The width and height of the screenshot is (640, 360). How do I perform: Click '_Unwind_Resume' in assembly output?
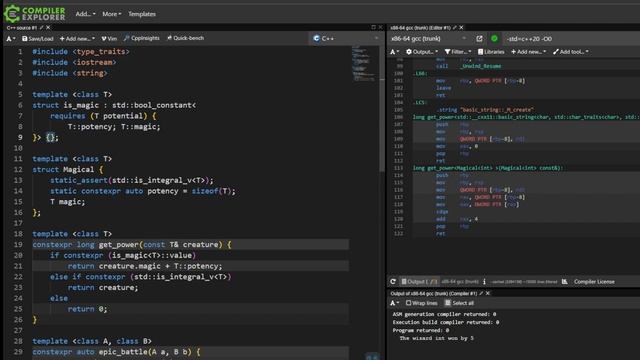[480, 66]
